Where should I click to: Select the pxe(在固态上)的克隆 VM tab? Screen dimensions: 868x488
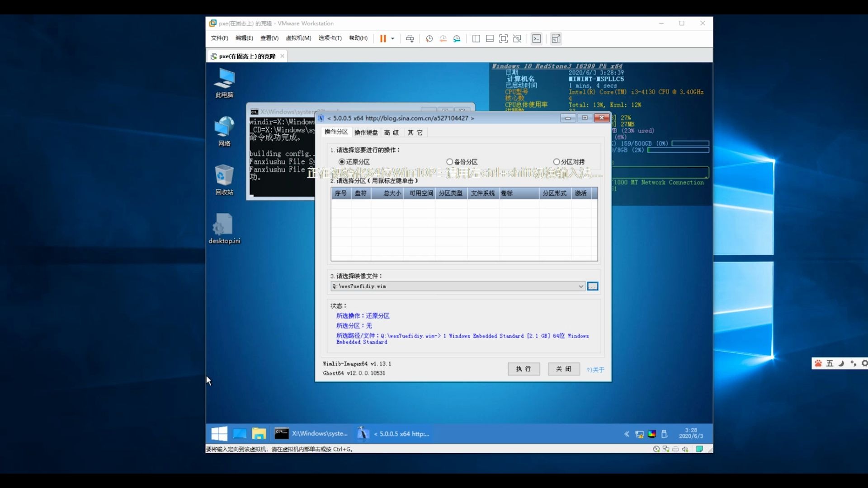247,56
